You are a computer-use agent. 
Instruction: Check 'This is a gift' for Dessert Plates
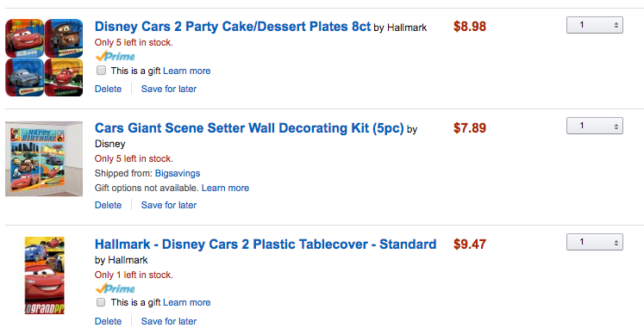[x=101, y=71]
